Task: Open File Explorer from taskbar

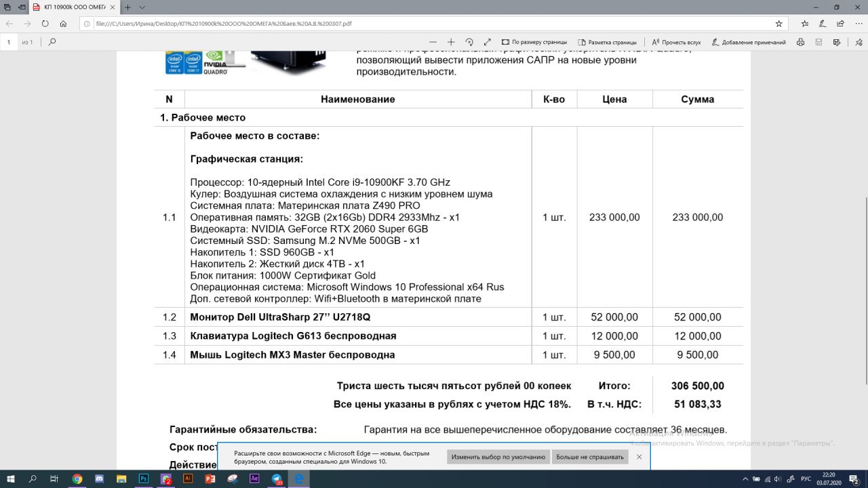Action: coord(122,479)
